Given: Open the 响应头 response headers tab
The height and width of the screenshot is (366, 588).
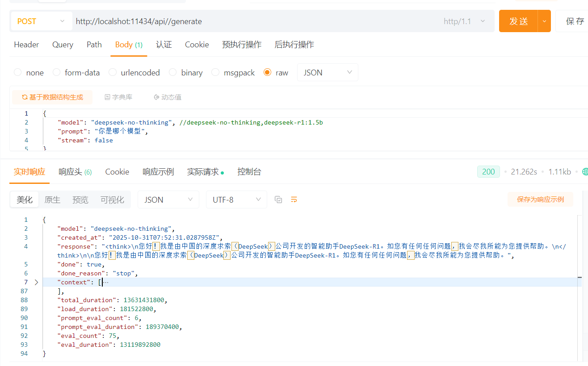Looking at the screenshot, I should coord(75,172).
